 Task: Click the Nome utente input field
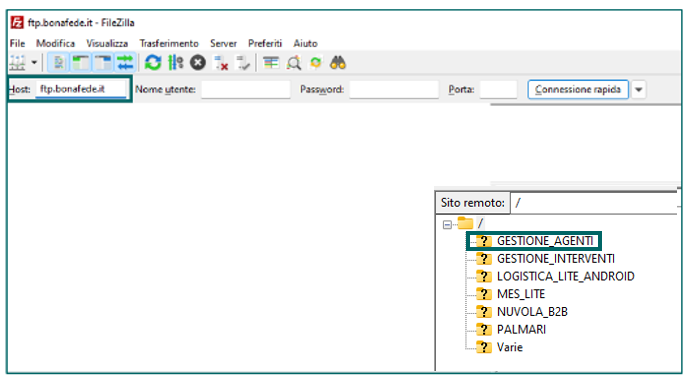click(x=246, y=90)
